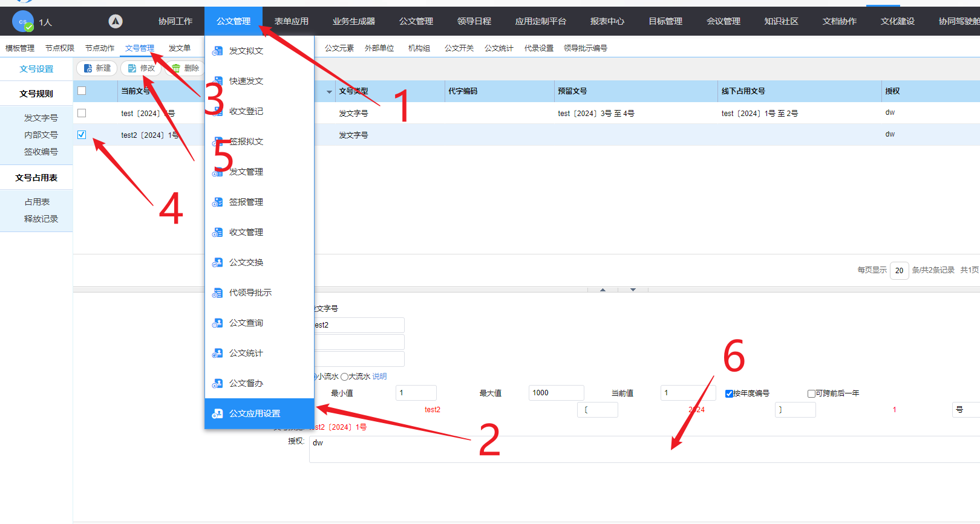
Task: Switch to the 机构组 tab
Action: 419,48
